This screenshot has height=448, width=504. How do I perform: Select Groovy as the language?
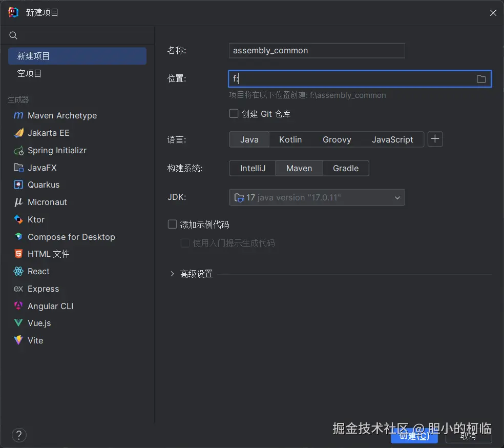coord(337,139)
